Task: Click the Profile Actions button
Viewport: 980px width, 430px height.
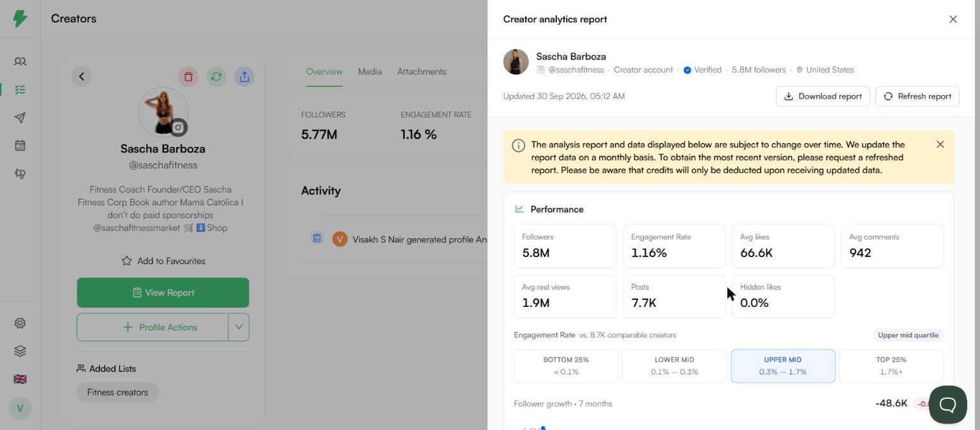Action: pyautogui.click(x=152, y=327)
